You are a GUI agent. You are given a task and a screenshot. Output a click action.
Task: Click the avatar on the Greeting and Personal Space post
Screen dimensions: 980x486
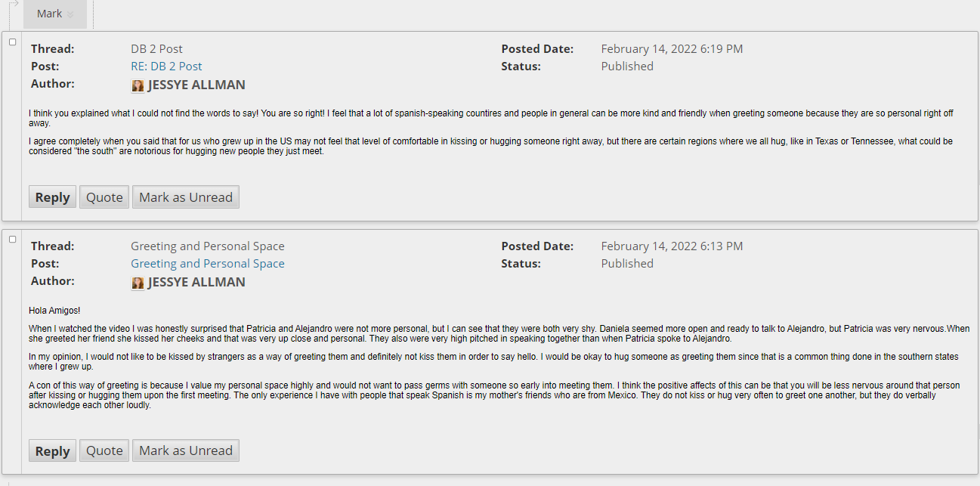pyautogui.click(x=138, y=283)
